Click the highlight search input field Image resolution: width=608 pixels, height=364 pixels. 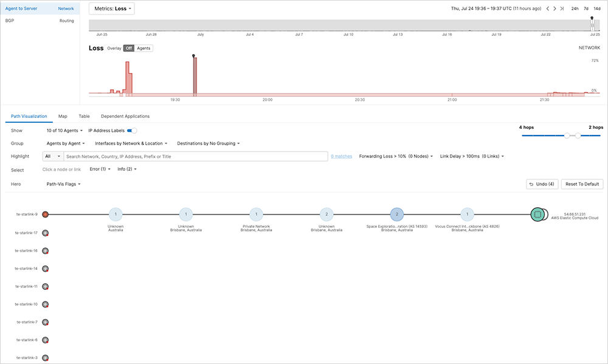[196, 156]
